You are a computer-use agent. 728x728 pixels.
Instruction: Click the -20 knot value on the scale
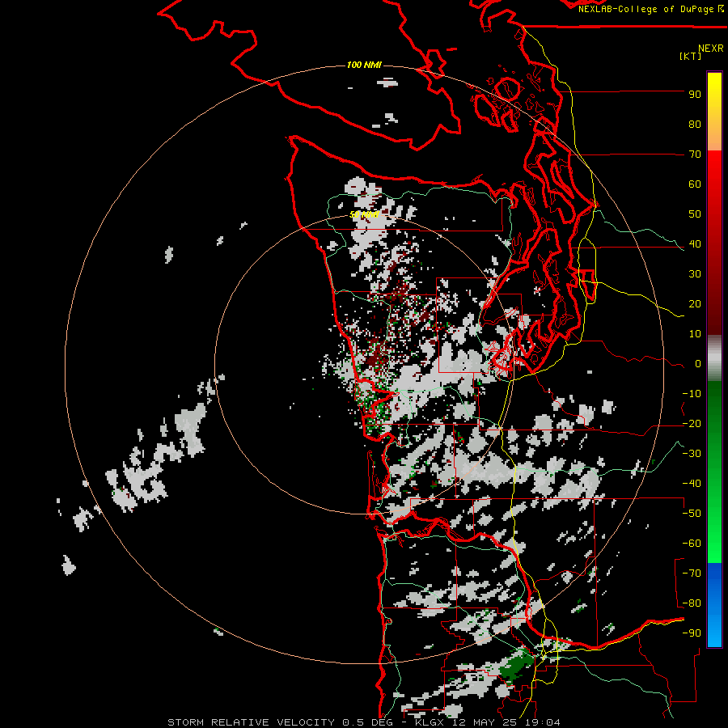coord(692,424)
